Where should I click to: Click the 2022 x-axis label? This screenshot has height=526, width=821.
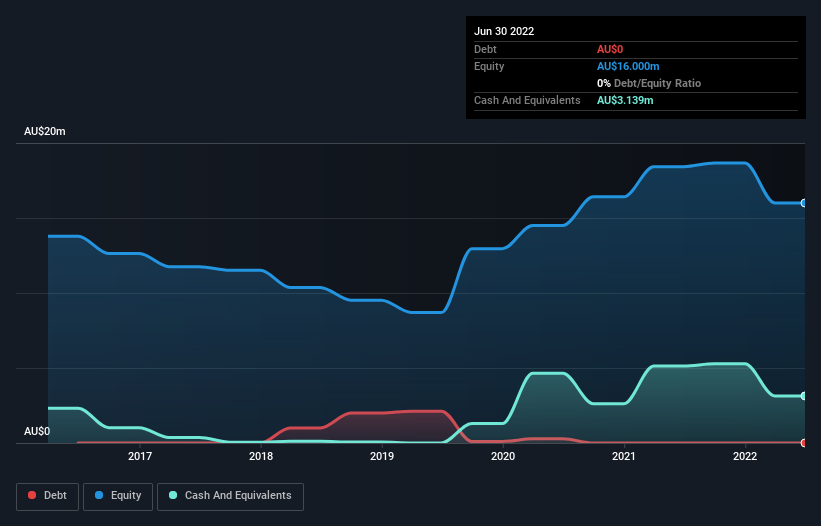tap(745, 456)
